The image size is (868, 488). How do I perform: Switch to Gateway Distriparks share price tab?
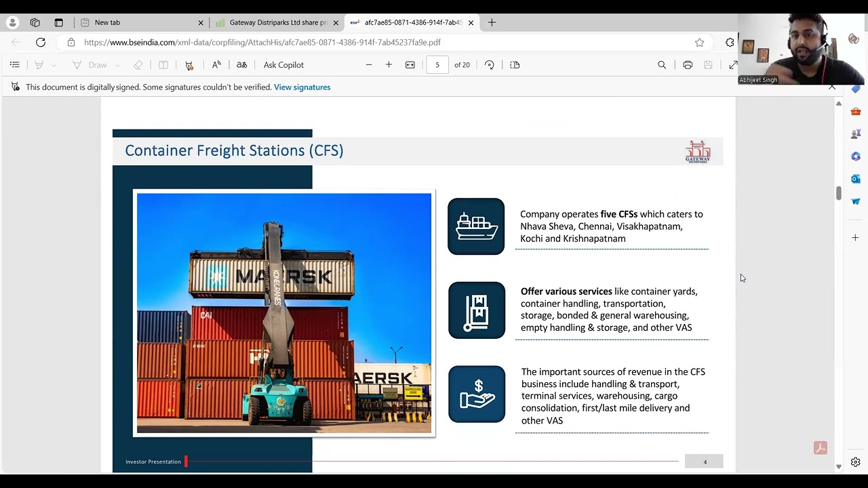tap(278, 22)
